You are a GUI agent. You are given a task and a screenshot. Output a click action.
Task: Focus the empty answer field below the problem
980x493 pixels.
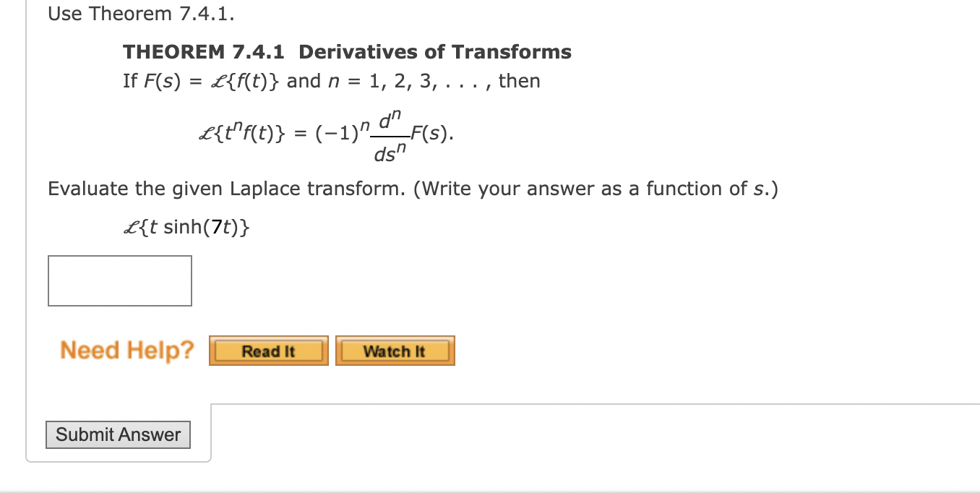(119, 280)
